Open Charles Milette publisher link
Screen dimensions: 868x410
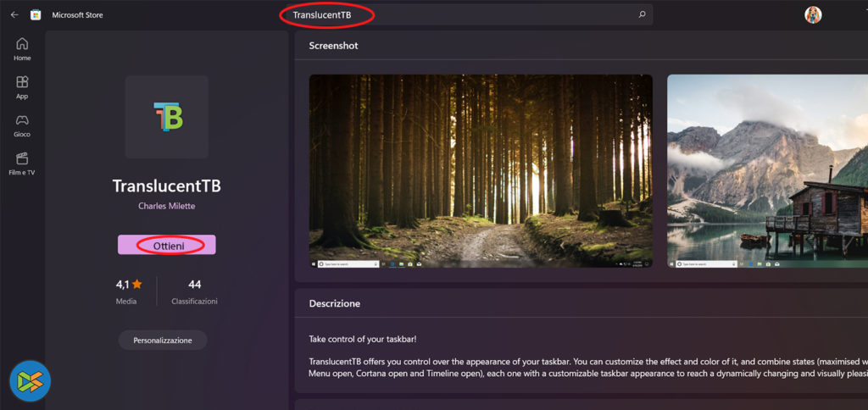[167, 206]
